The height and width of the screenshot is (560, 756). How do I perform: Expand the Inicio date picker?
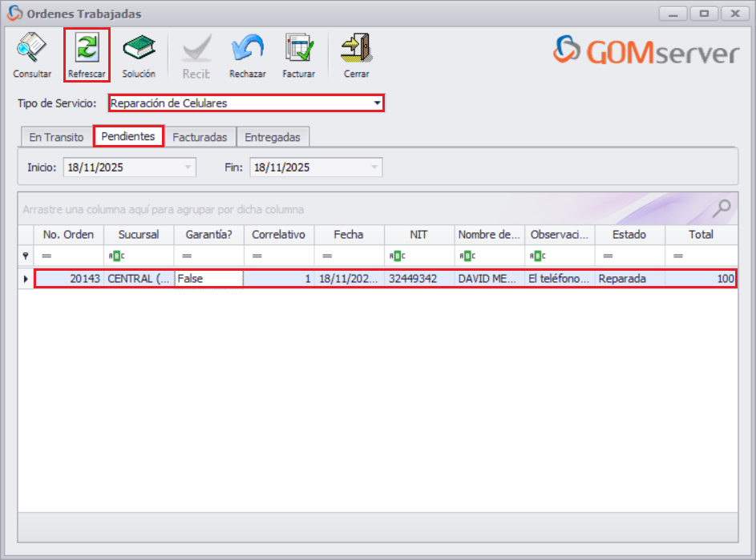pyautogui.click(x=186, y=167)
